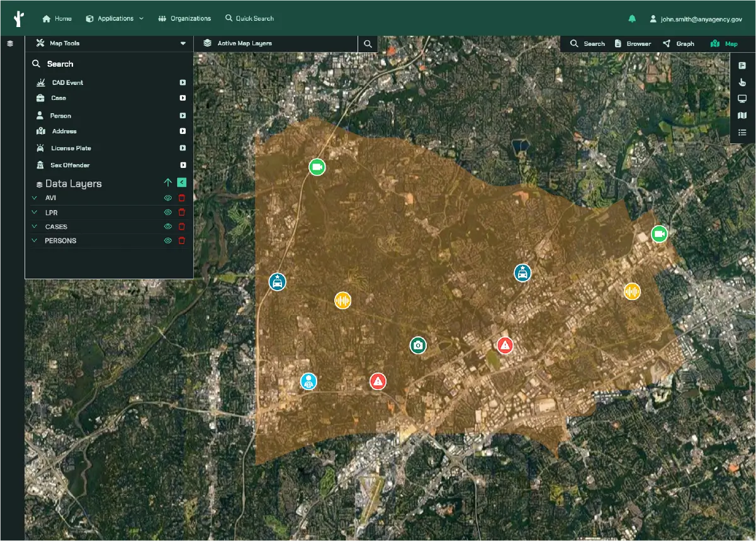
Task: Collapse the CASES layer chevron
Action: 34,226
